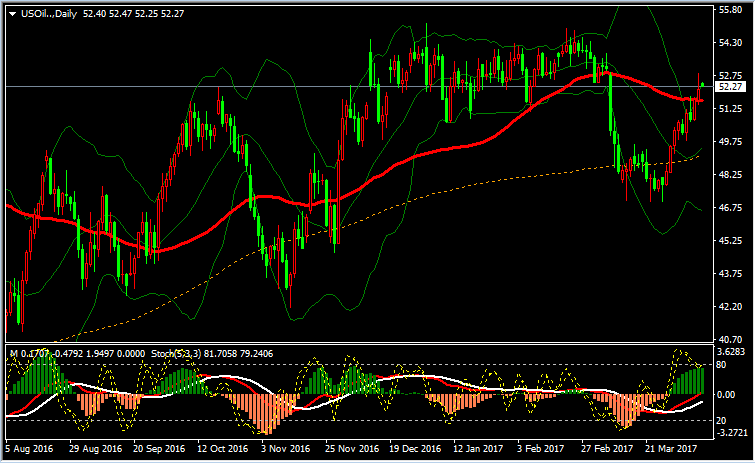Click the 3 Feb 2017 date label
The height and width of the screenshot is (463, 755).
click(x=540, y=449)
